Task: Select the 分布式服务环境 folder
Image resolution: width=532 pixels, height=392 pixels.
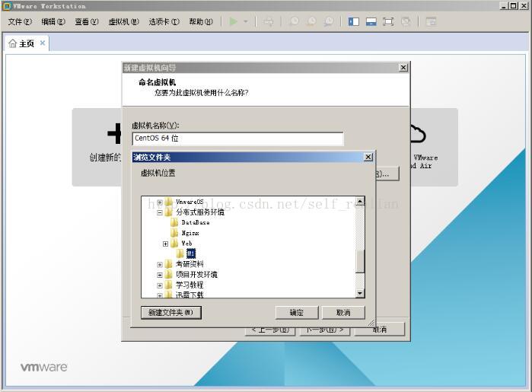Action: pyautogui.click(x=200, y=212)
